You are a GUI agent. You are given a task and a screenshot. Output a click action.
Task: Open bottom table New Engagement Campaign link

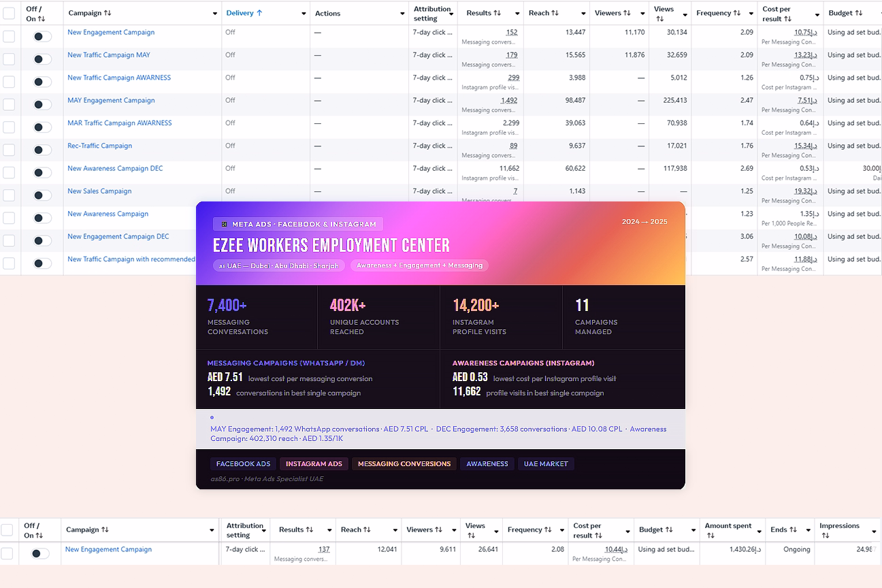(108, 549)
